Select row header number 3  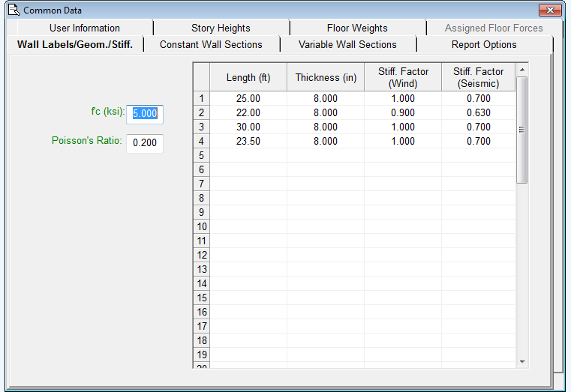coord(201,127)
